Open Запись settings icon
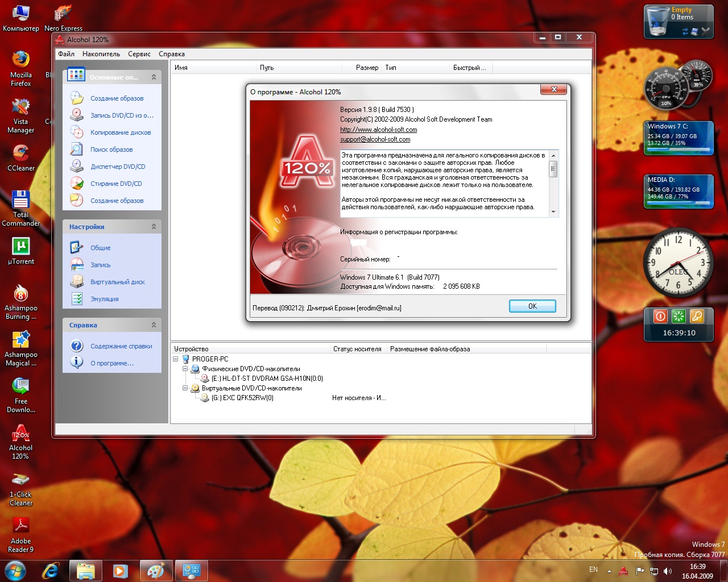Screen dimensions: 728x582 point(77,264)
